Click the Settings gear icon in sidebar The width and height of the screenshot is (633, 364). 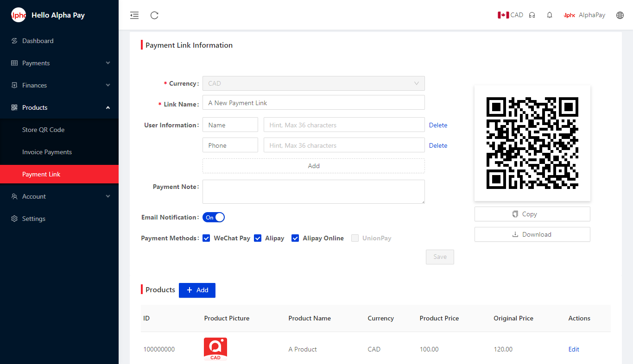point(14,219)
